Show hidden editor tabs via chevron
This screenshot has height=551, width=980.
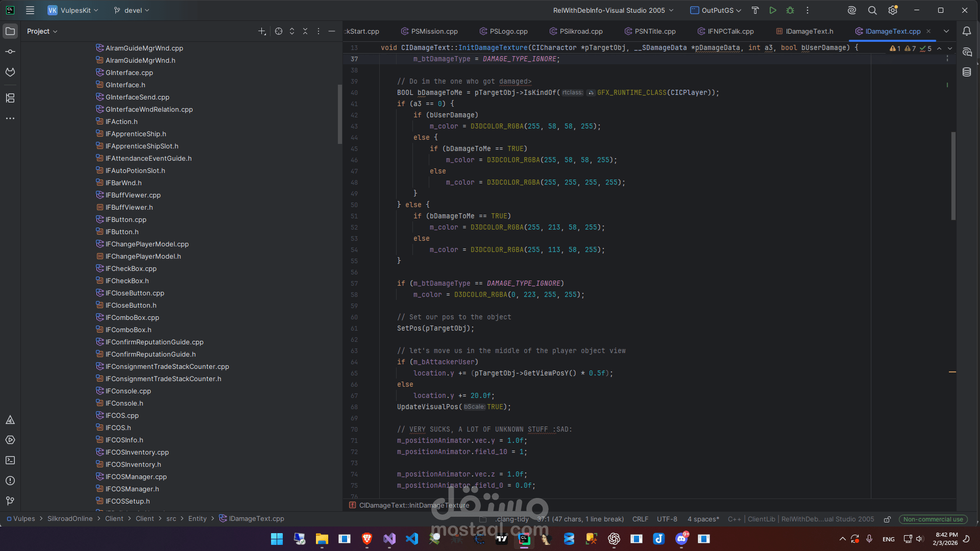[x=947, y=31]
